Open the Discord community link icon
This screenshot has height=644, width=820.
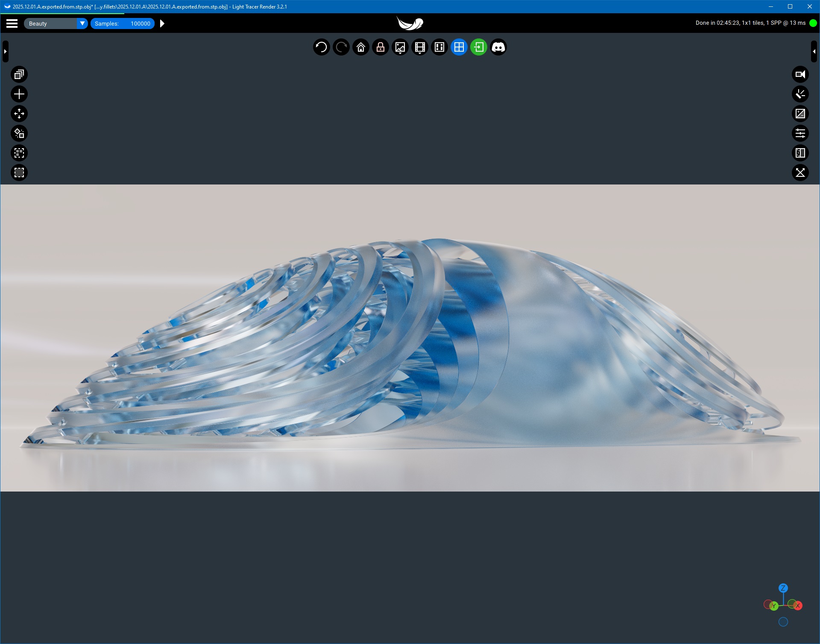498,47
